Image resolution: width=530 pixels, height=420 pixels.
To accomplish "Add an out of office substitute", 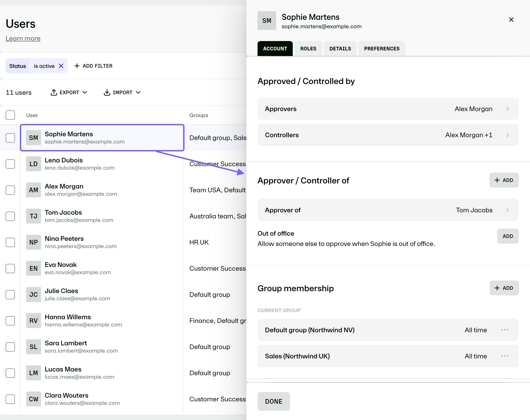I will (508, 236).
